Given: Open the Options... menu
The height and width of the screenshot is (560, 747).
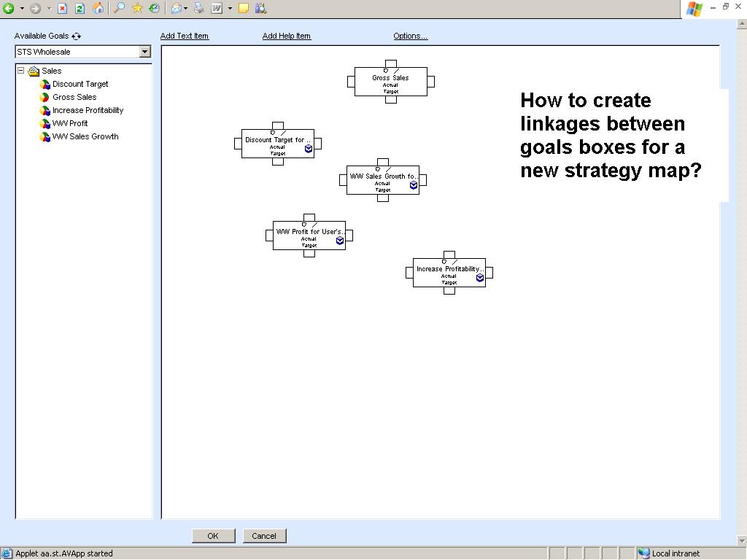Looking at the screenshot, I should tap(410, 36).
